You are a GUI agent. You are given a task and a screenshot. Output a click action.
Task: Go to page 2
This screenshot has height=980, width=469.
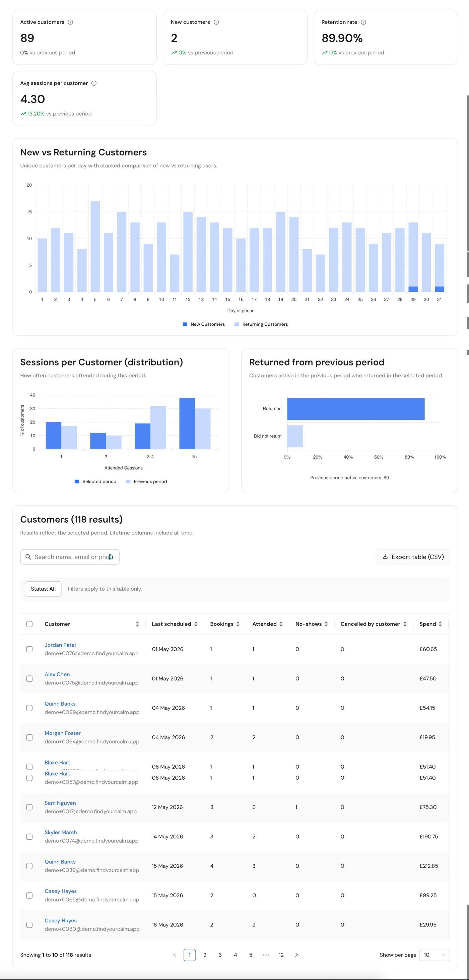coord(205,955)
